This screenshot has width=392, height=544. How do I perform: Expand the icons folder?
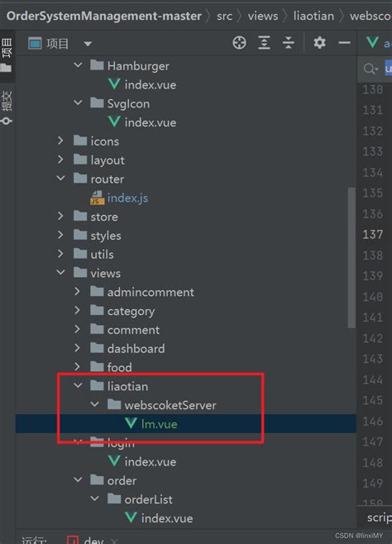click(60, 141)
